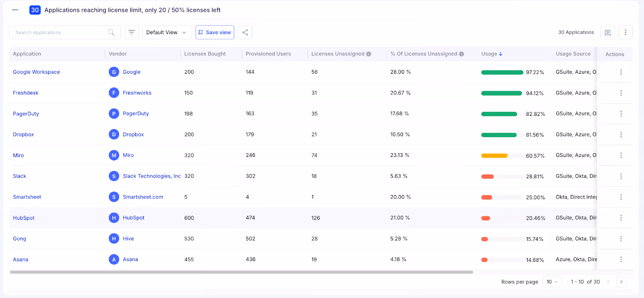Click the Licenses Unassigned column header
This screenshot has width=644, height=298.
(338, 54)
